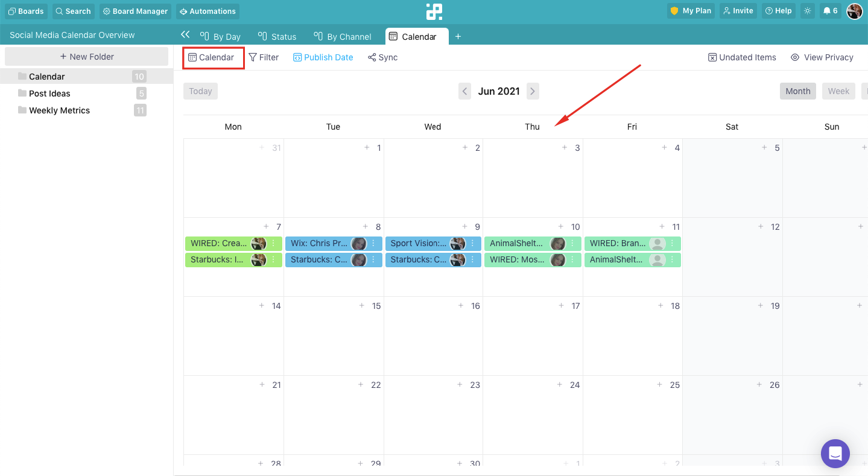Open the Board Manager

(136, 11)
